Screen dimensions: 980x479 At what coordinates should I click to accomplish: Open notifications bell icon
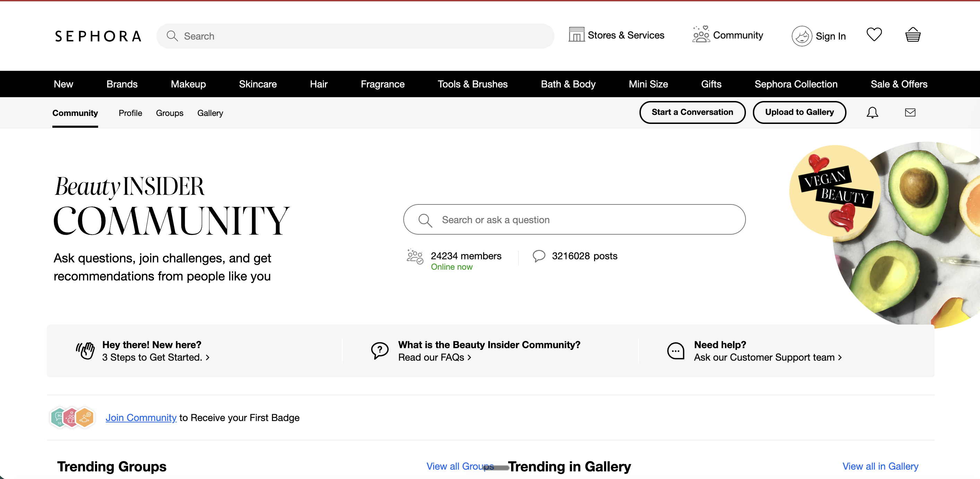[x=872, y=113]
